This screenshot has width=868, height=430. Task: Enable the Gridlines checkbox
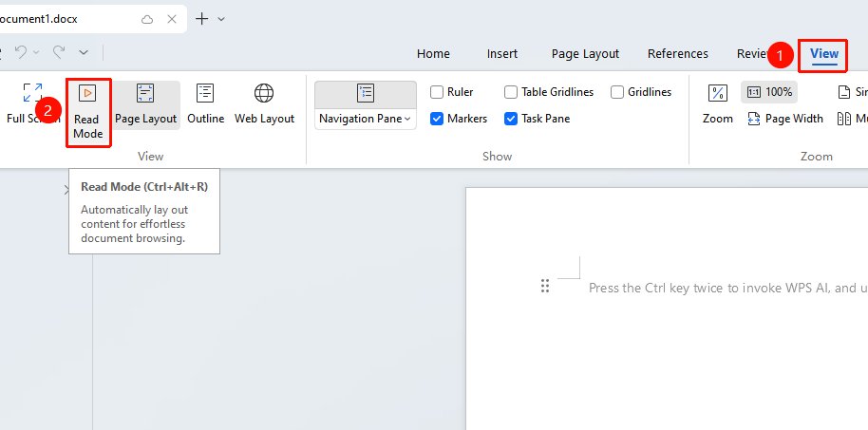617,92
